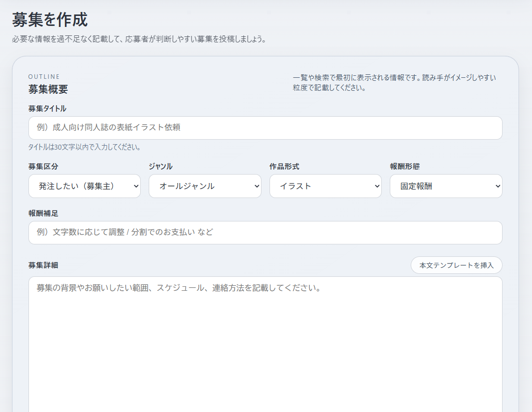This screenshot has height=412, width=532.
Task: Click the small OUTLINE caption text
Action: pos(44,76)
